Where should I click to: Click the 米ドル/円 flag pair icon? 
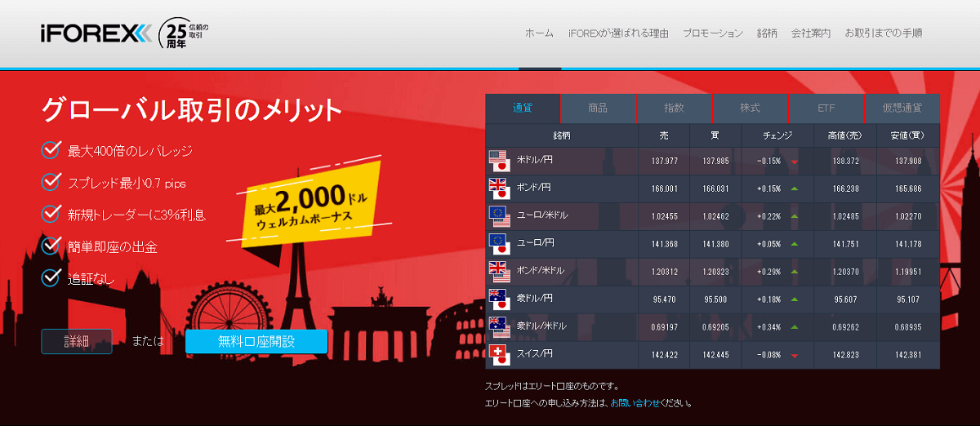(499, 161)
